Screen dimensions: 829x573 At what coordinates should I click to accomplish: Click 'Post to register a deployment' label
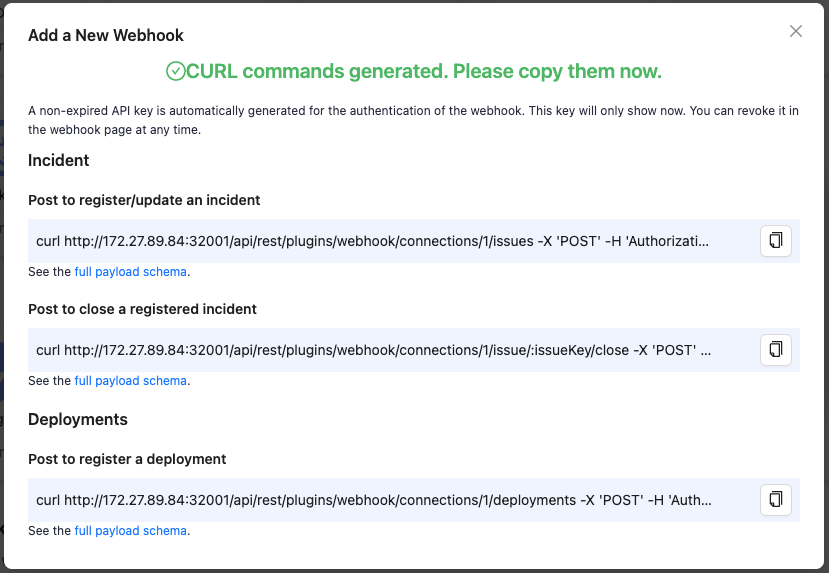[x=127, y=459]
